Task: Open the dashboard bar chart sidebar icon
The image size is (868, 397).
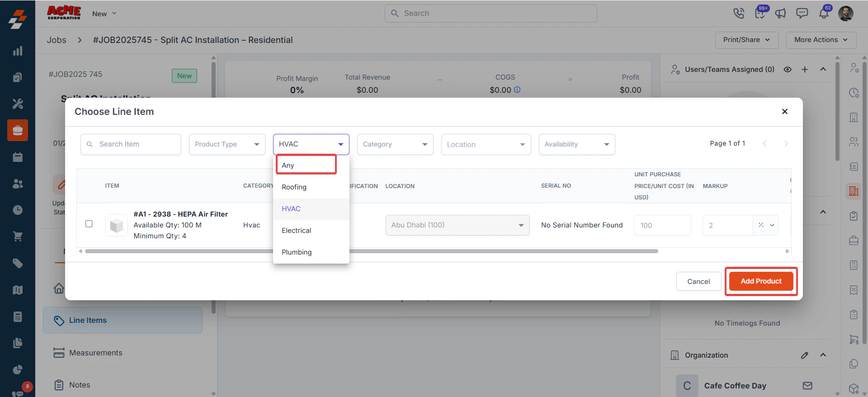Action: [18, 51]
